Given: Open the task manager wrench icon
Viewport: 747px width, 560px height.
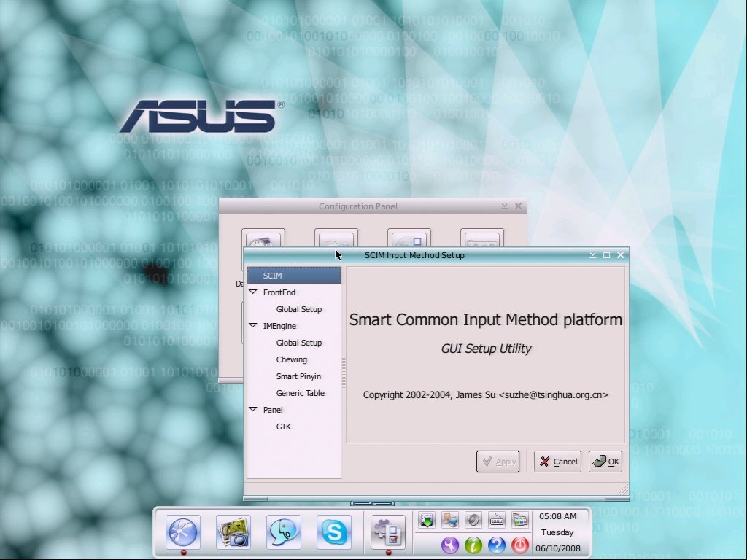Looking at the screenshot, I should (x=450, y=545).
